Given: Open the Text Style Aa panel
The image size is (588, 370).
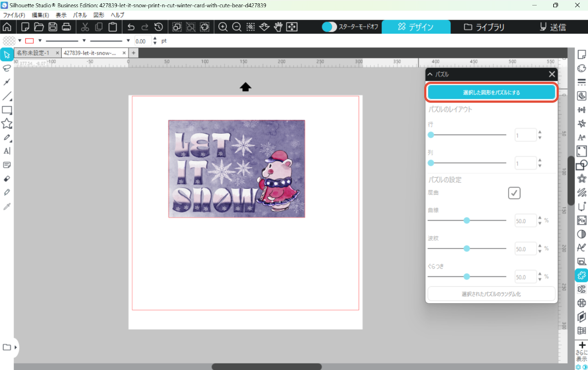Looking at the screenshot, I should point(581,138).
